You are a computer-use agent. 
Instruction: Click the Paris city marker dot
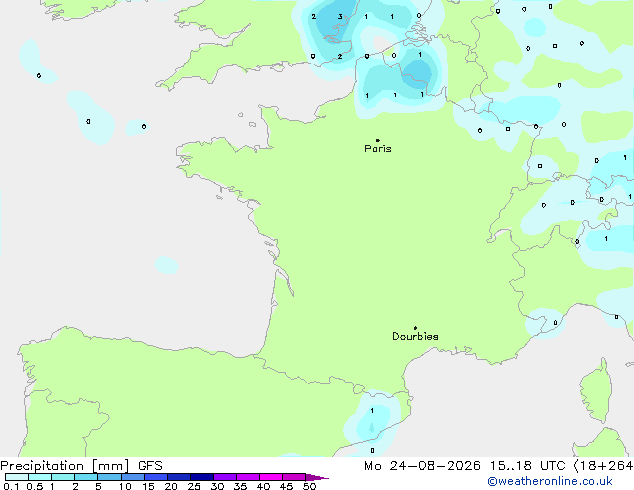click(378, 140)
